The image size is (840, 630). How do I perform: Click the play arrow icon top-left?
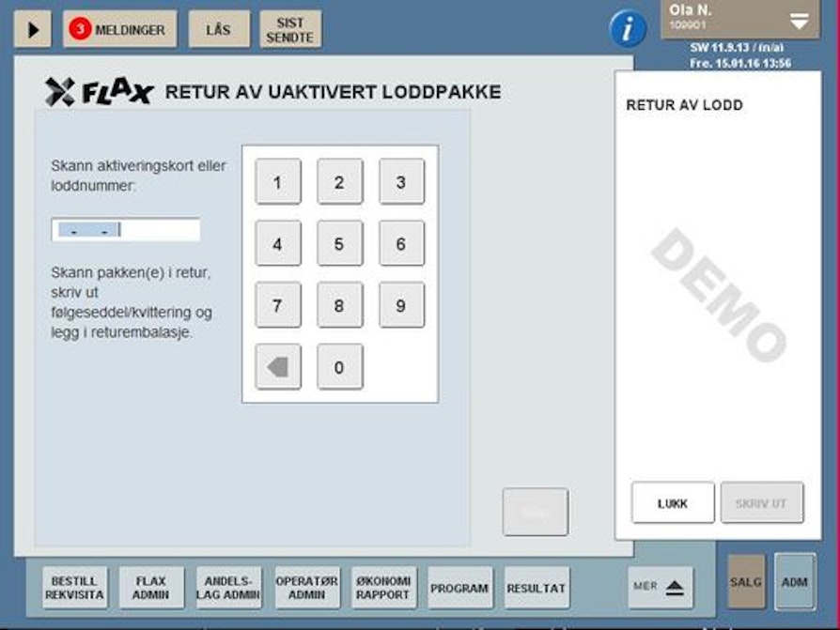tap(33, 30)
